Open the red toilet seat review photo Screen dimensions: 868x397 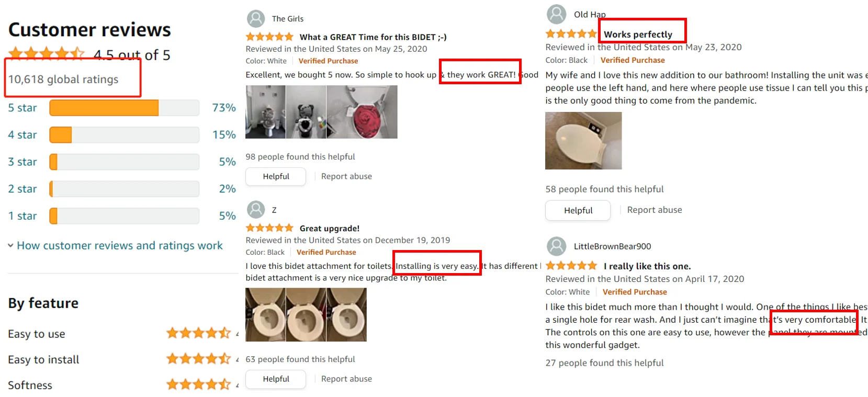coord(362,112)
